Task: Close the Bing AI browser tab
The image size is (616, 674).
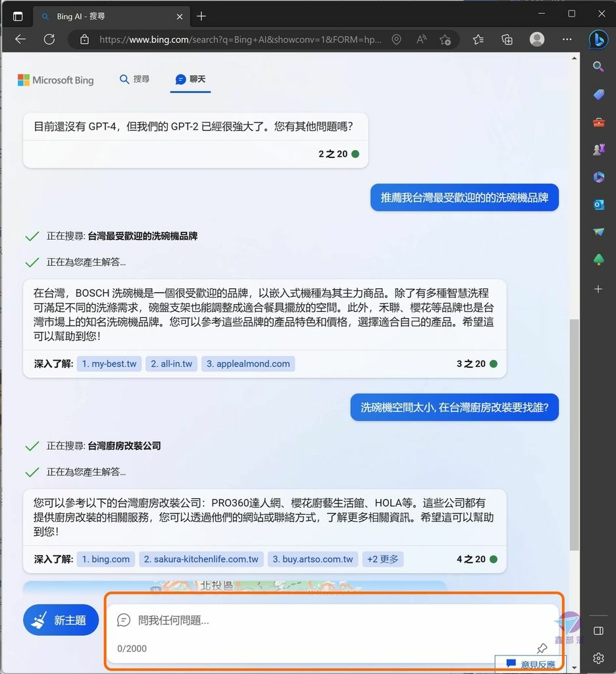Action: tap(180, 16)
